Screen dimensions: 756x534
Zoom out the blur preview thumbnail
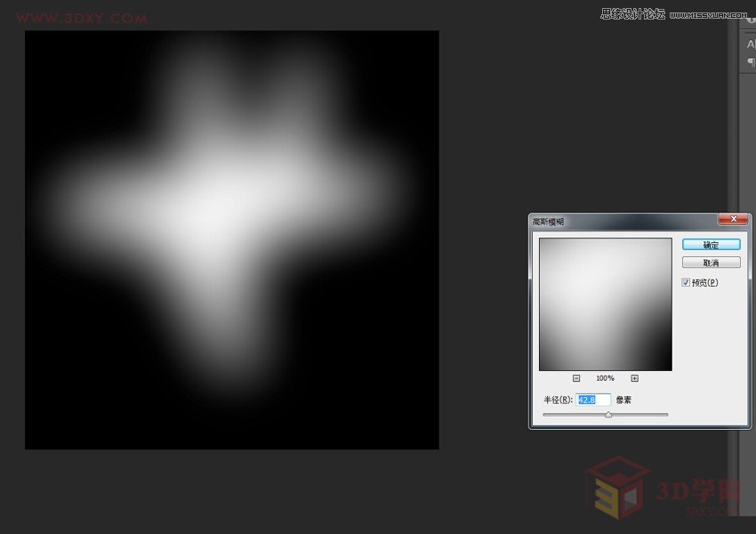(576, 378)
